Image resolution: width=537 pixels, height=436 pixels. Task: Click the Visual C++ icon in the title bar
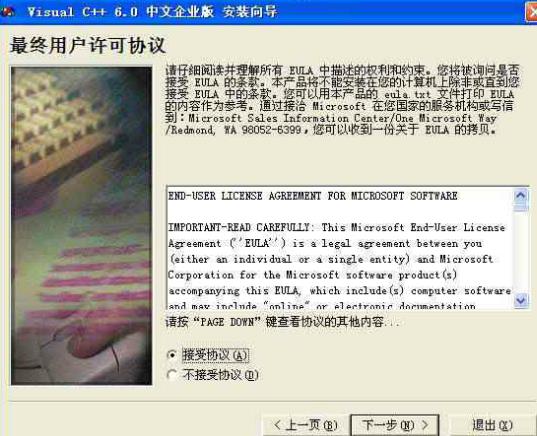coord(7,11)
